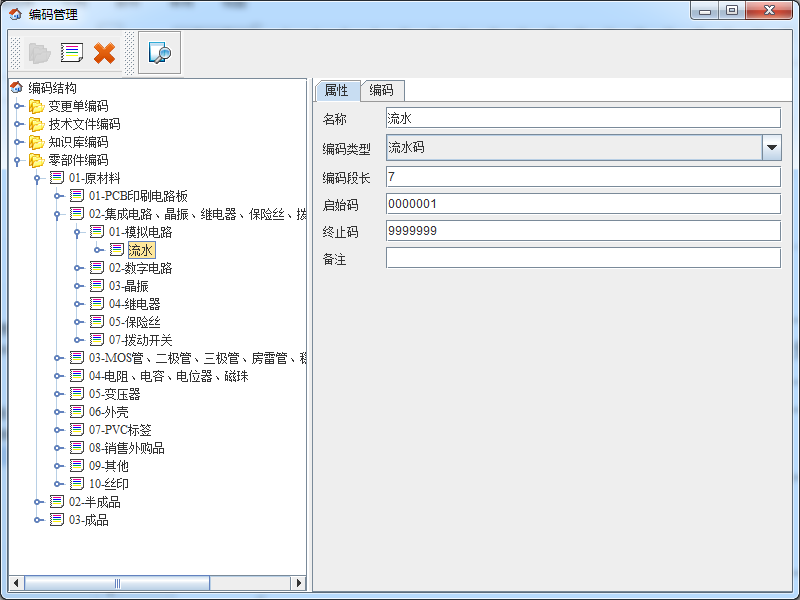Click the magnifier search toolbar icon

pos(159,53)
